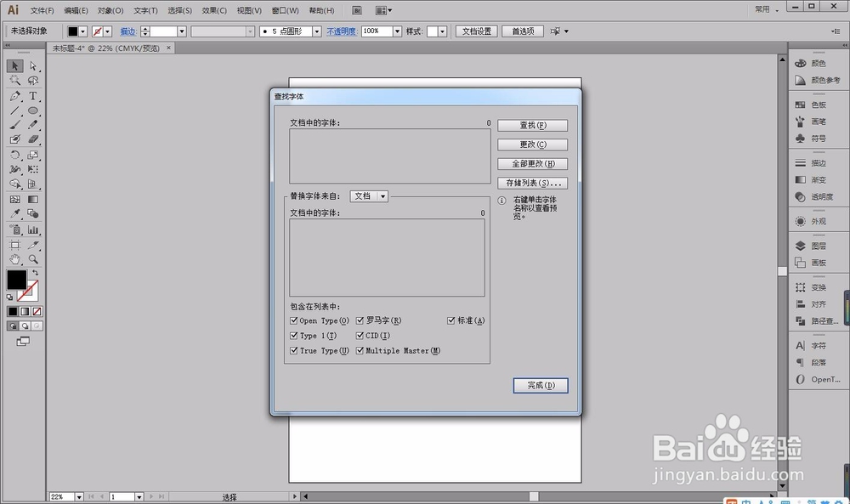
Task: Select the Gradient tool
Action: 33,199
